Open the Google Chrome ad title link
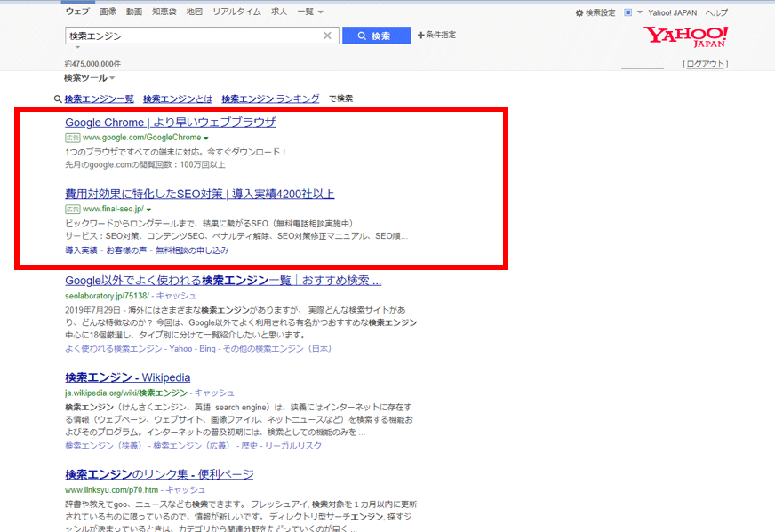 (171, 122)
